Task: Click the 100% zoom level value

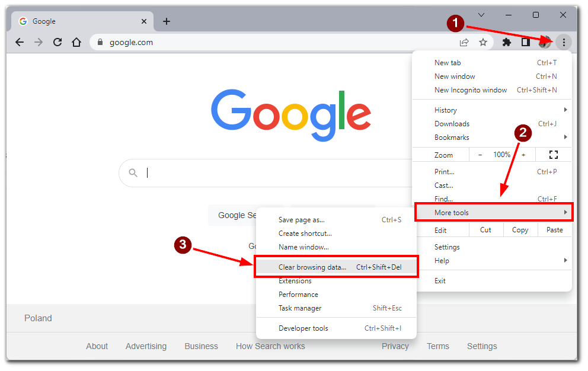Action: point(501,155)
